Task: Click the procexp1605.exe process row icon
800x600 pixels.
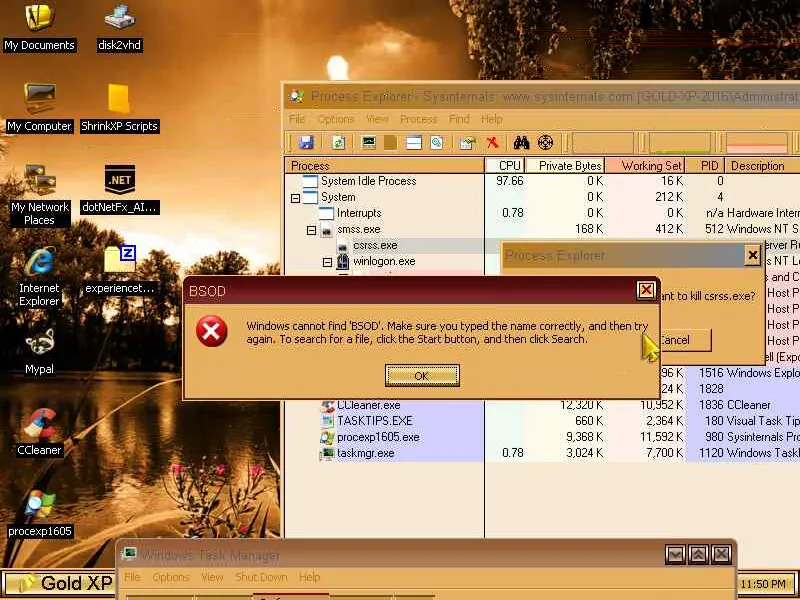Action: (x=327, y=437)
